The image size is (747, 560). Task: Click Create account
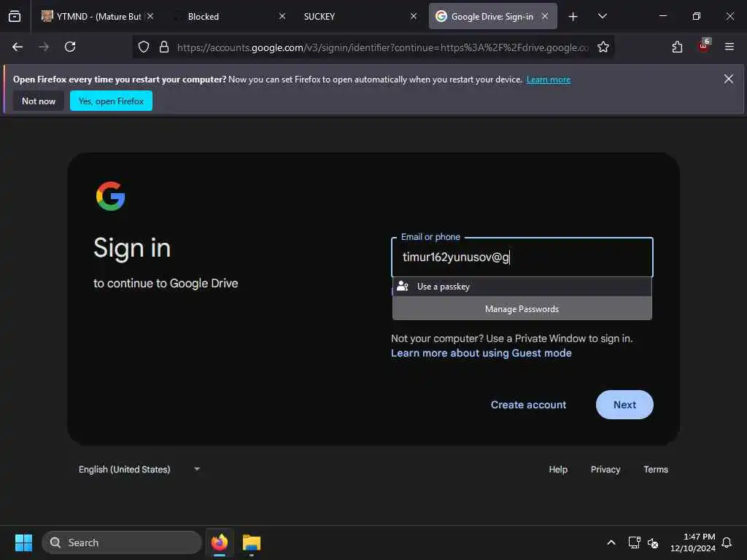(528, 404)
